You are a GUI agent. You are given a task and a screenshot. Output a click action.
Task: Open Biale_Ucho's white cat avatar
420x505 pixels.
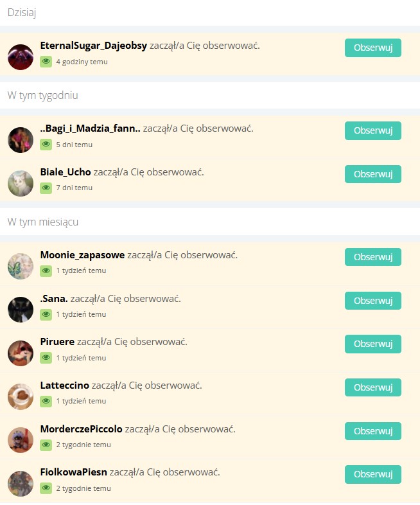coord(21,183)
